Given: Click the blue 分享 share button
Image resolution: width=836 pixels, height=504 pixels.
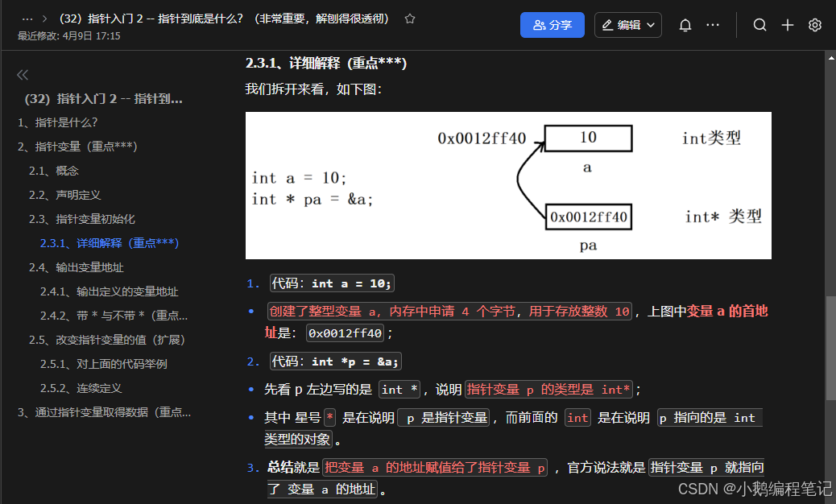Looking at the screenshot, I should tap(553, 25).
